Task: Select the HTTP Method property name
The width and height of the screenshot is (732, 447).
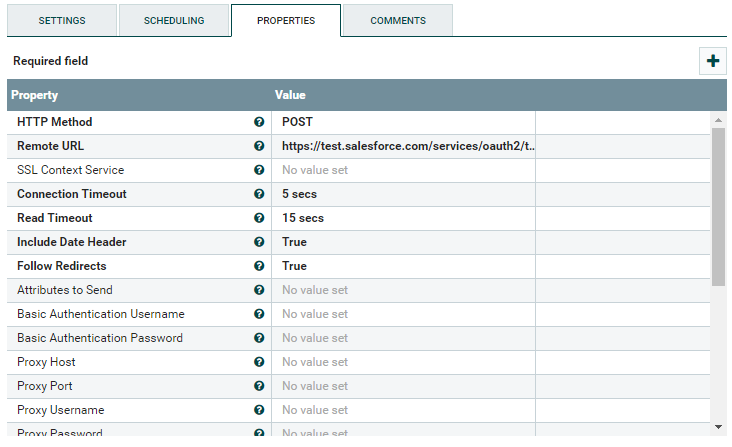Action: tap(55, 122)
